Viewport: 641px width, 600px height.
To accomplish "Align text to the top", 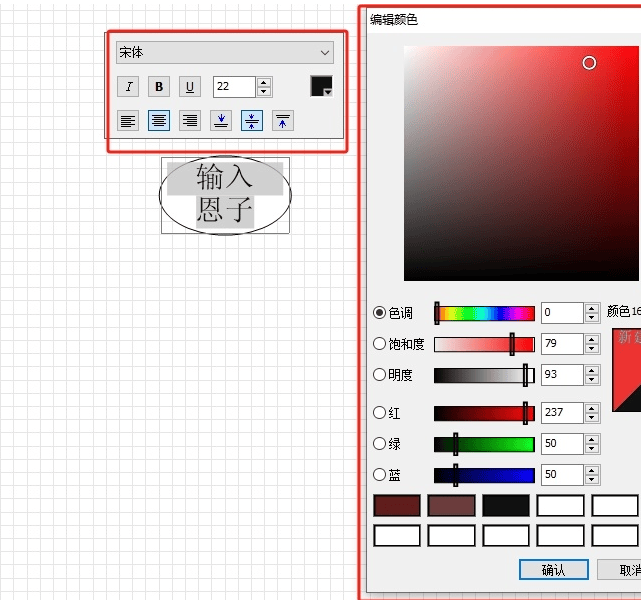I will pyautogui.click(x=283, y=121).
